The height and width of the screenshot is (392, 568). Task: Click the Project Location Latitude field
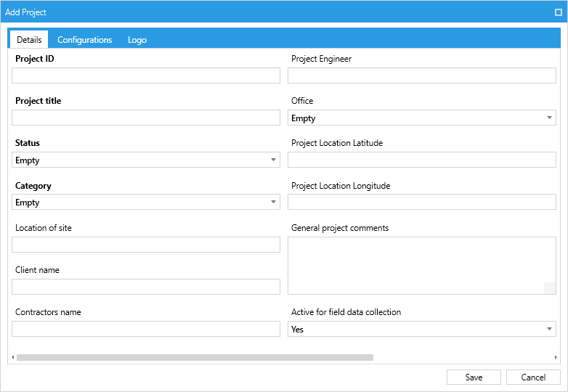[x=422, y=160]
